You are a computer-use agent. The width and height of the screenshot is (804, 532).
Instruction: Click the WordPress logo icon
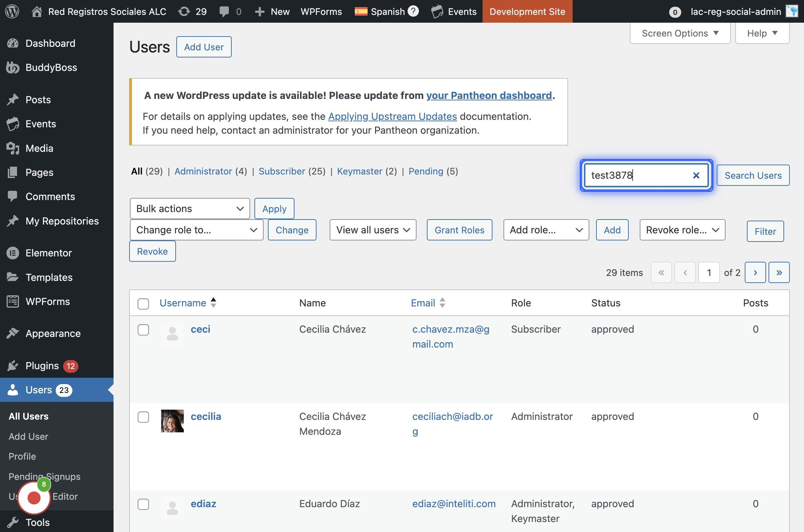[12, 11]
